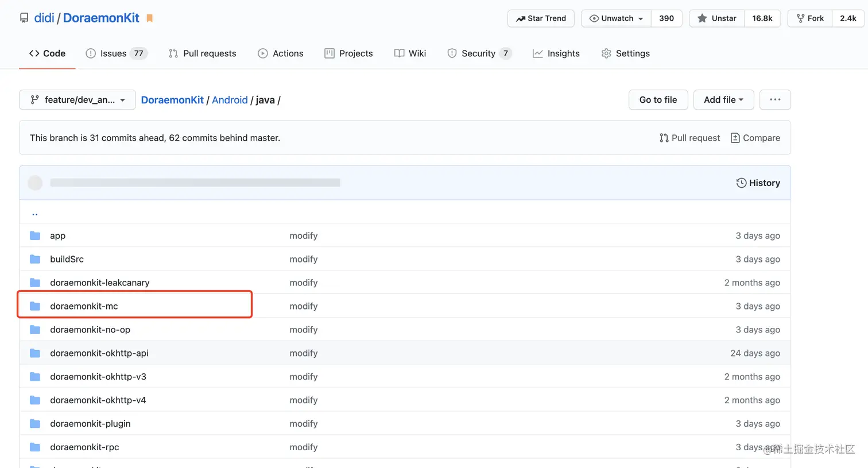868x468 pixels.
Task: Open the Pull requests tab
Action: click(203, 53)
